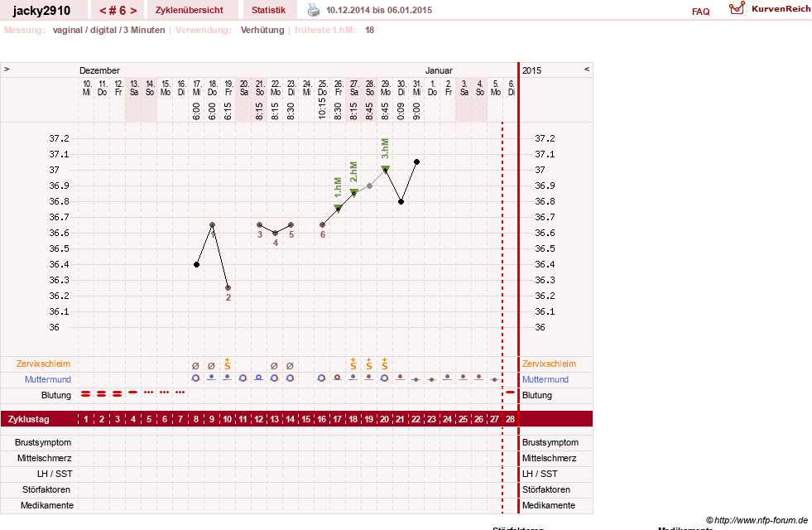Image resolution: width=812 pixels, height=530 pixels.
Task: Click the bleeding mark on cycle day 4
Action: (x=133, y=393)
